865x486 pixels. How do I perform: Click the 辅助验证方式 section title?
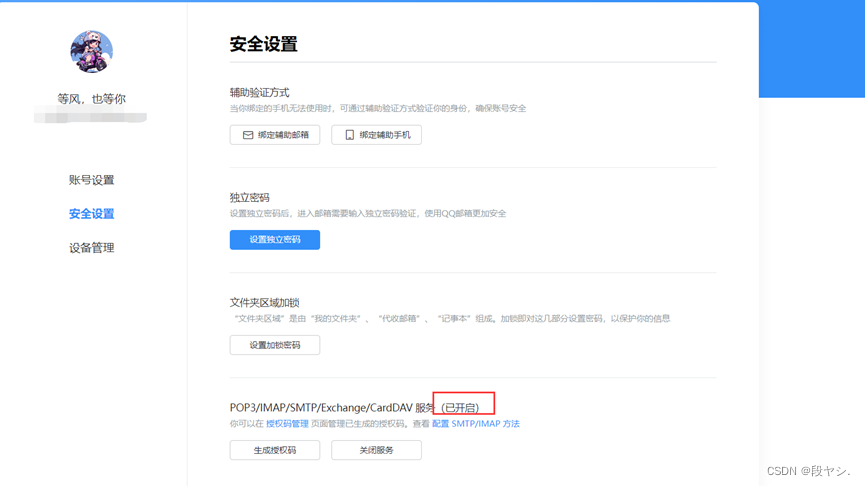[259, 92]
